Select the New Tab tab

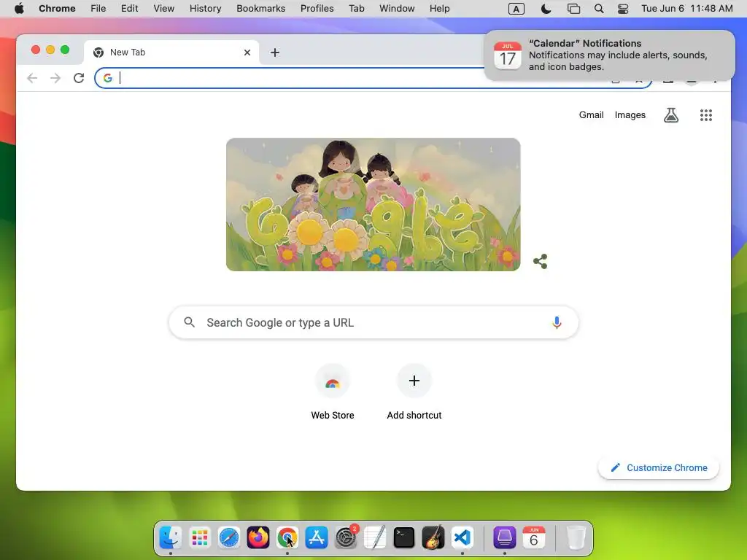pos(171,52)
